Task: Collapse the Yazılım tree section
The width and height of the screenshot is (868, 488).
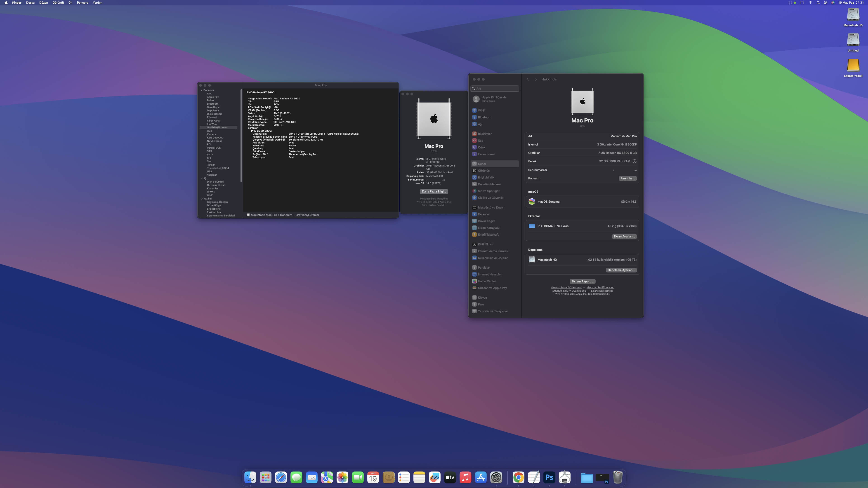Action: 201,199
